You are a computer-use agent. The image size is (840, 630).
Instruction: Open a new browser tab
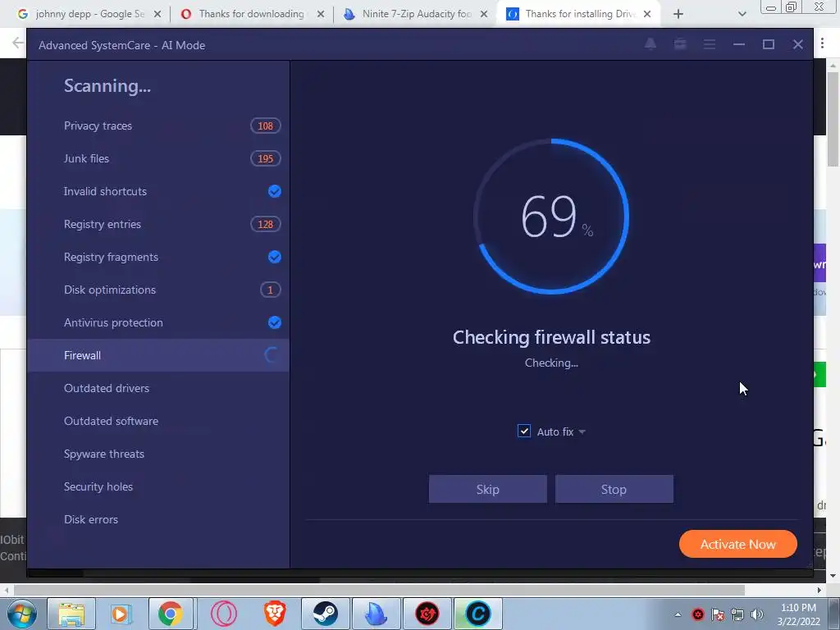(x=678, y=14)
